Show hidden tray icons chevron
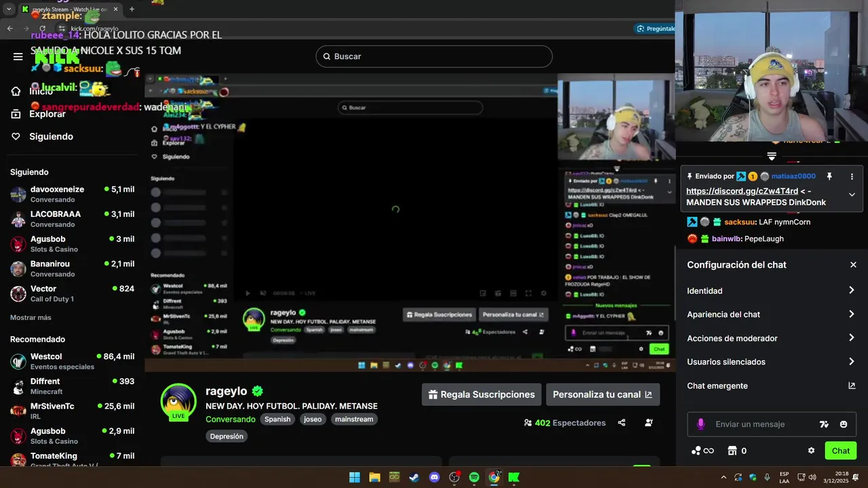868x488 pixels. pos(724,477)
